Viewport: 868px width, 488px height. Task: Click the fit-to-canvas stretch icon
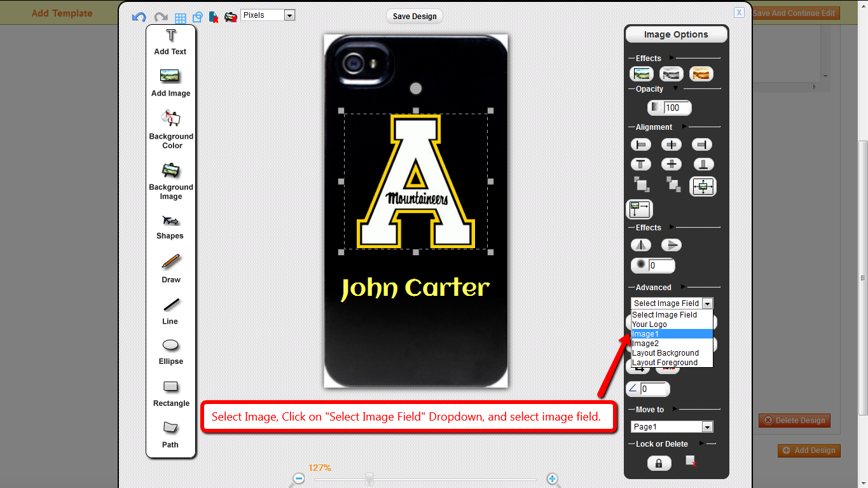[703, 186]
